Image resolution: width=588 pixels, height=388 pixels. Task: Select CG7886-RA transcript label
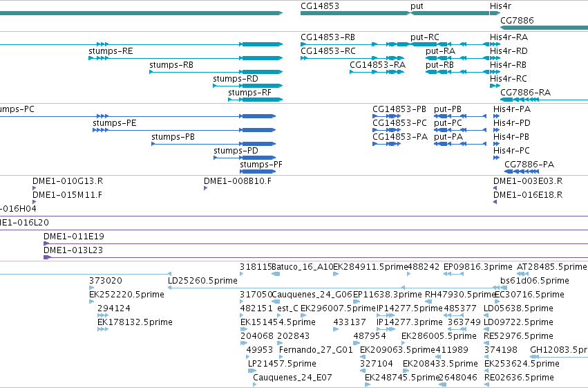tap(525, 93)
